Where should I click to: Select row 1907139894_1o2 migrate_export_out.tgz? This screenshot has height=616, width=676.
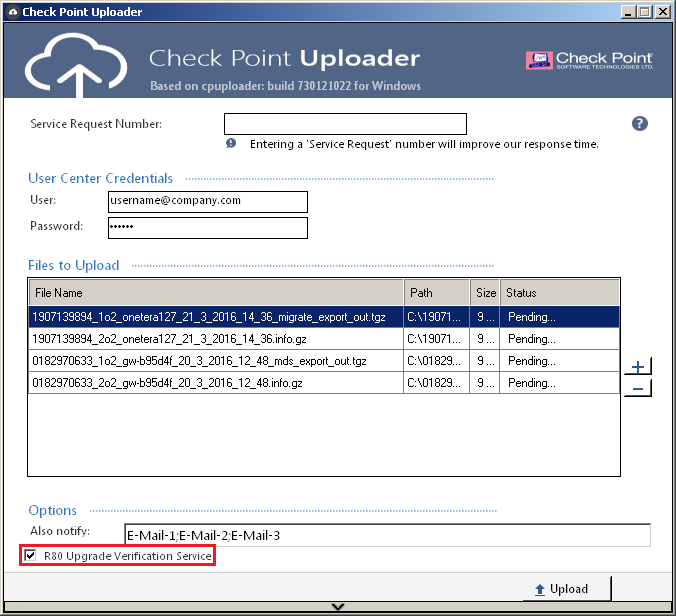click(x=324, y=317)
